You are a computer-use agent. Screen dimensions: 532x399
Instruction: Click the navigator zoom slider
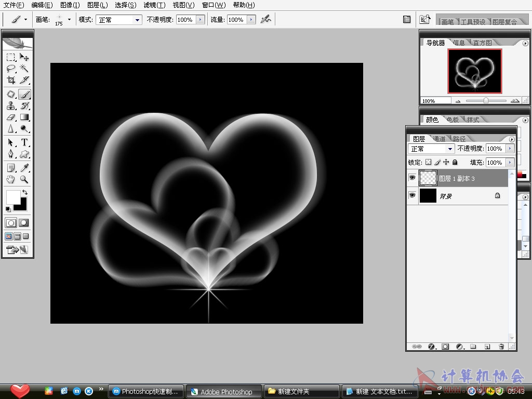point(486,101)
